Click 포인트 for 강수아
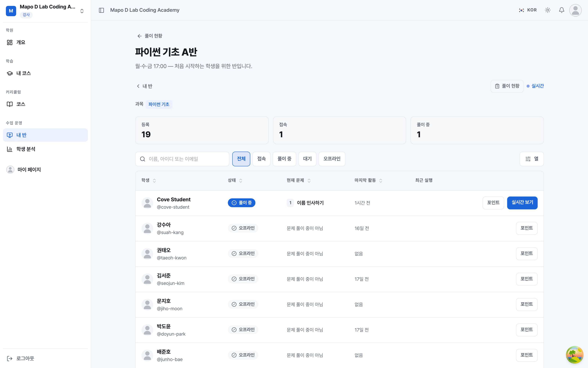Image resolution: width=588 pixels, height=368 pixels. [x=526, y=228]
